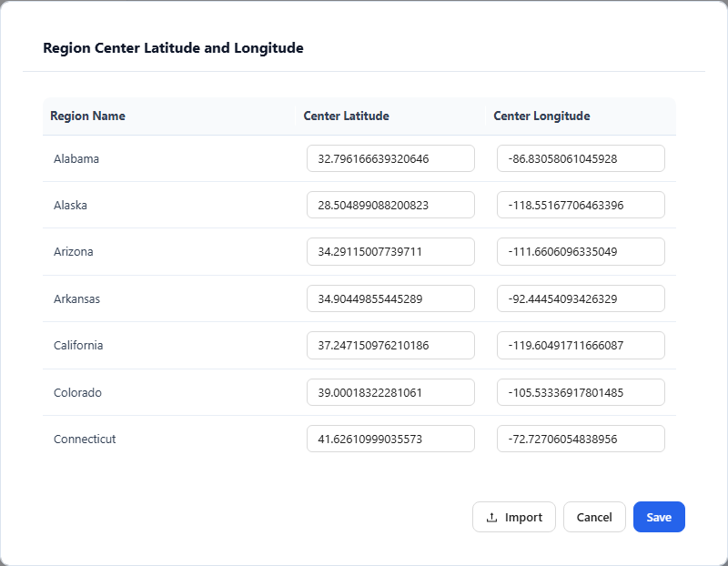Edit California center latitude
This screenshot has width=728, height=566.
click(390, 345)
